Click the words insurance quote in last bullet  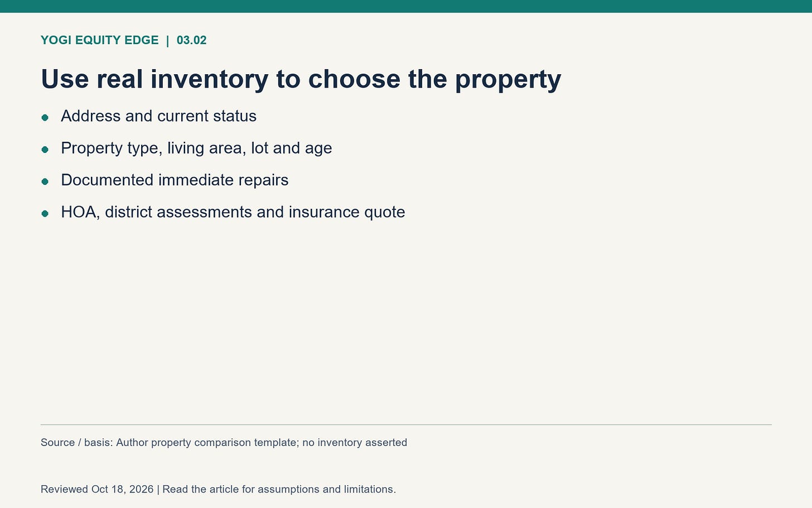346,212
